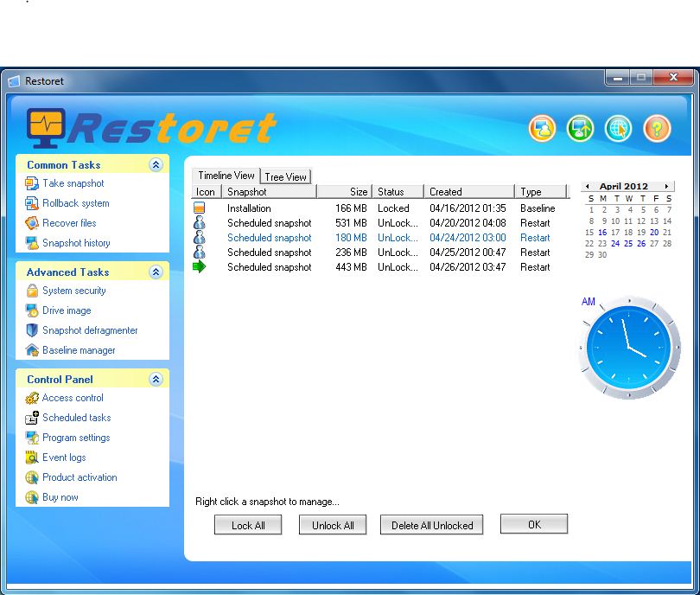Viewport: 700px width, 595px height.
Task: Click the Installation baseline snapshot icon
Action: [199, 208]
